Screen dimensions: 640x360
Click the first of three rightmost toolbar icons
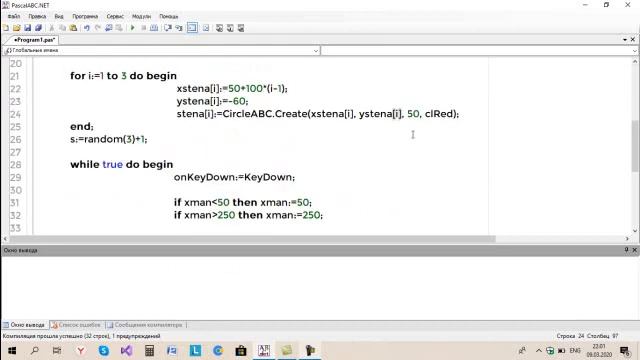219,28
